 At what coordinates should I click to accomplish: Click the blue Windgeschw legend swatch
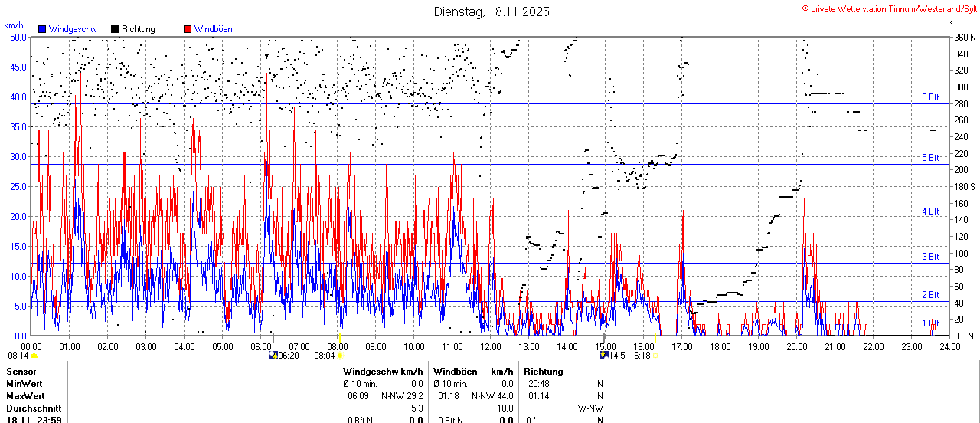click(x=42, y=29)
